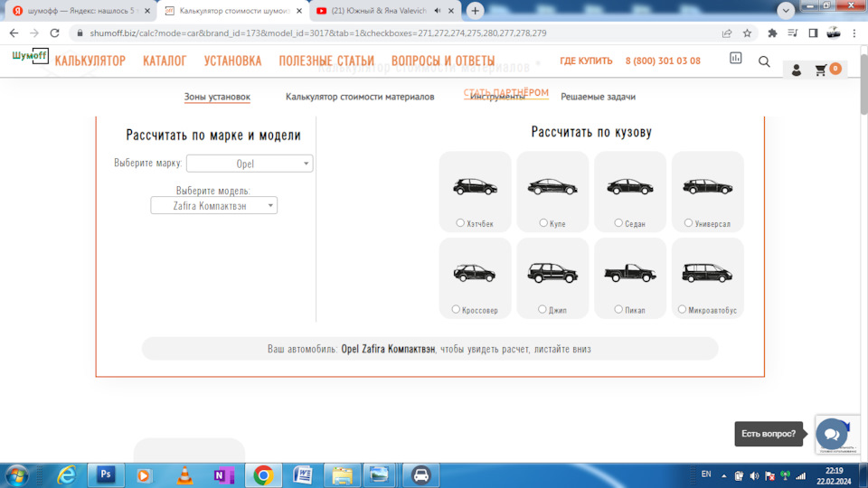
Task: Open ВОПРОСЫ И ОТВЕТЫ menu item
Action: (x=443, y=61)
